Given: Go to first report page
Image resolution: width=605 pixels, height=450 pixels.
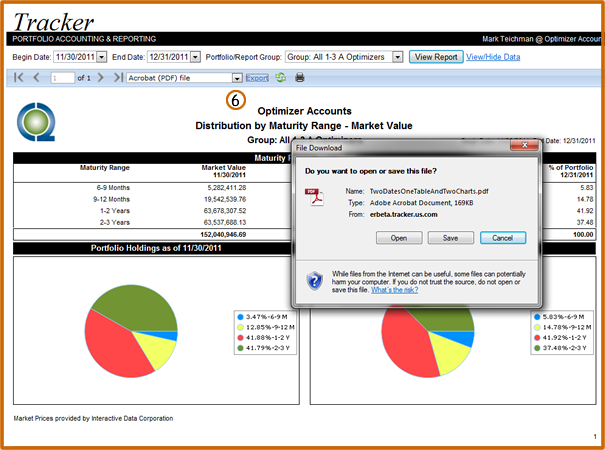Looking at the screenshot, I should click(18, 78).
